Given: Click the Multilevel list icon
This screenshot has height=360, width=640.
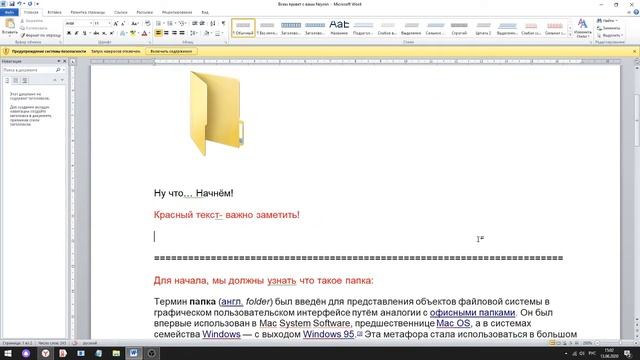Looking at the screenshot, I should pos(182,24).
